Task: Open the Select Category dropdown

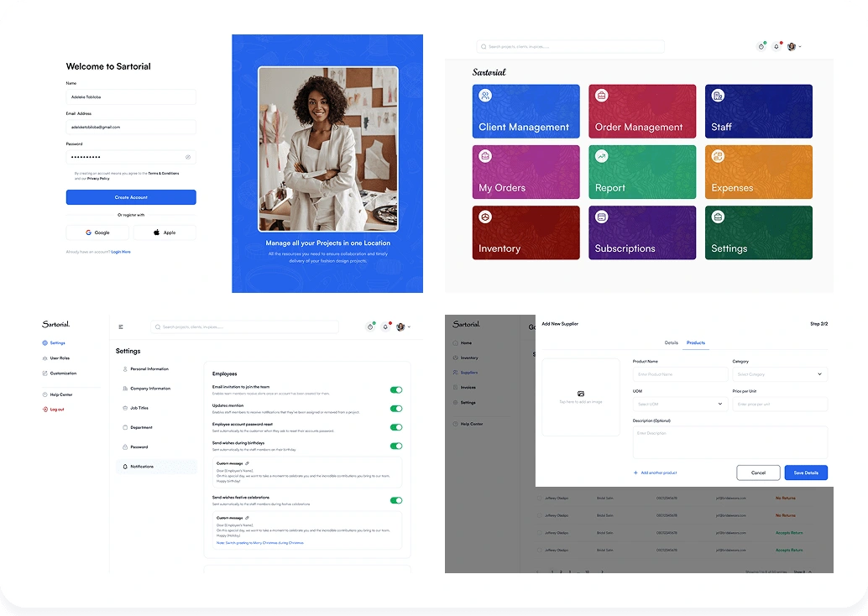Action: 779,374
